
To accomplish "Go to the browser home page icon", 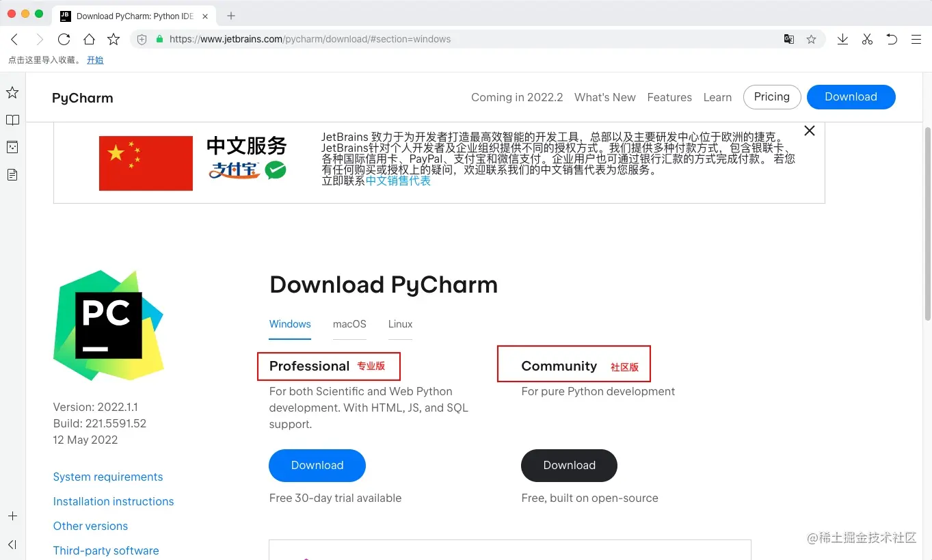I will click(x=89, y=40).
